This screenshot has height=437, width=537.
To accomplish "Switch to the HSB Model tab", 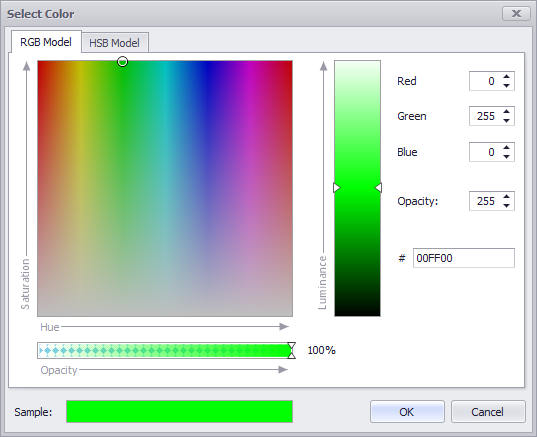I will coord(114,43).
